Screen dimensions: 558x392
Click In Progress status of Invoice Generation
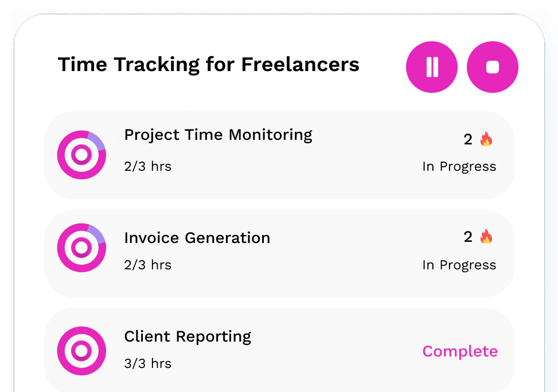459,265
